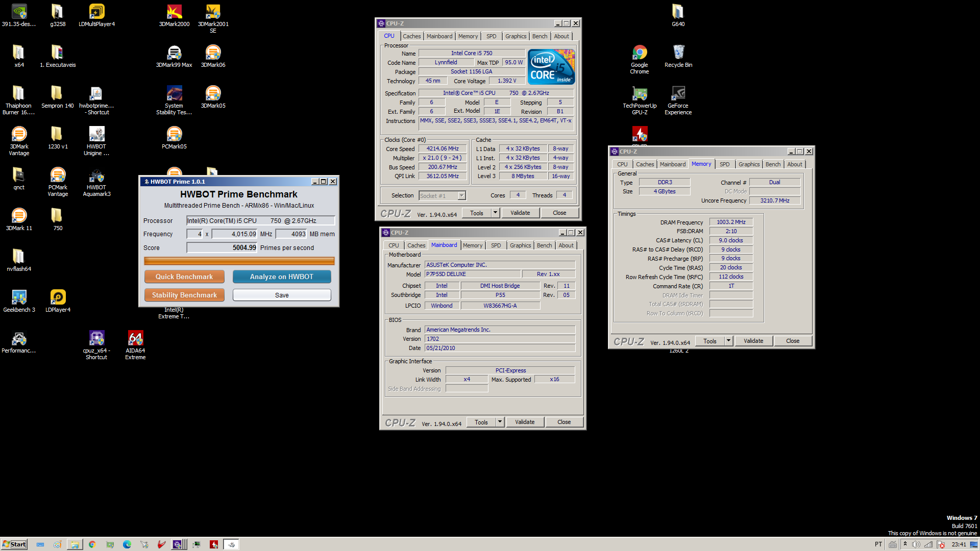Open TechPowerUp GPU-Z desktop icon
This screenshot has width=980, height=551.
[640, 100]
